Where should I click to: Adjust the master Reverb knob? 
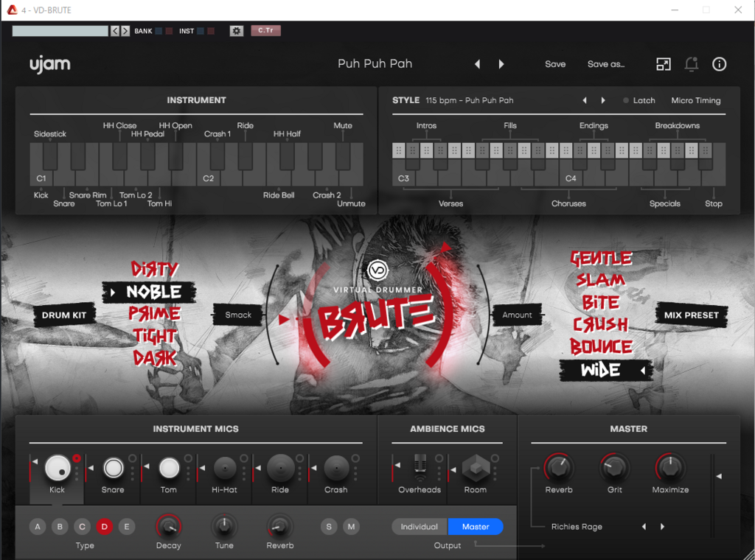click(559, 468)
